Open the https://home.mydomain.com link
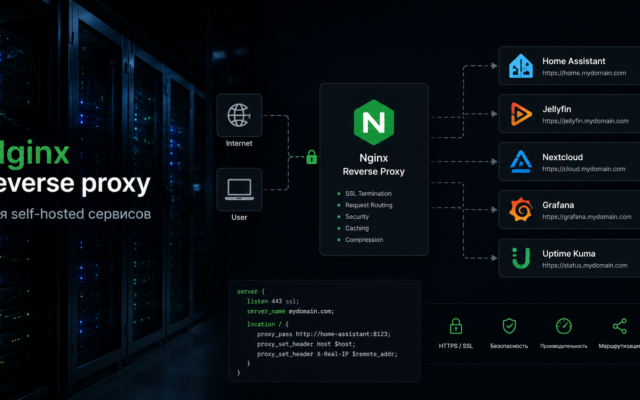 584,73
